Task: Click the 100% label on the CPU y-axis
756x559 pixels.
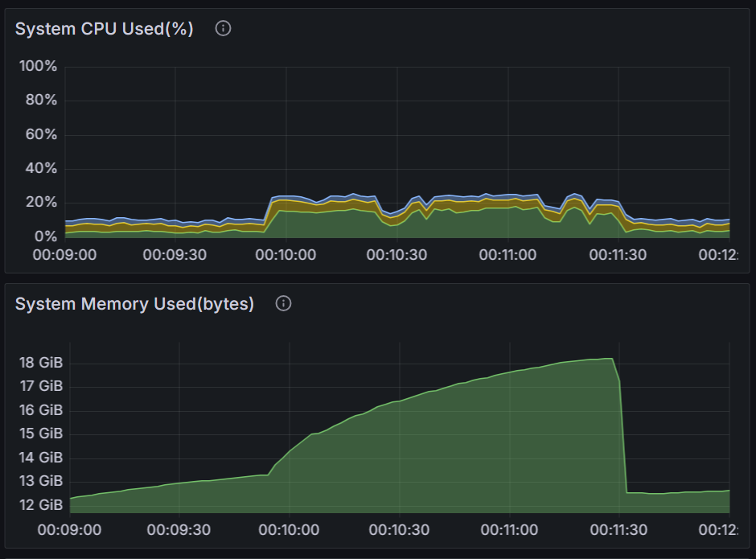Action: point(39,66)
